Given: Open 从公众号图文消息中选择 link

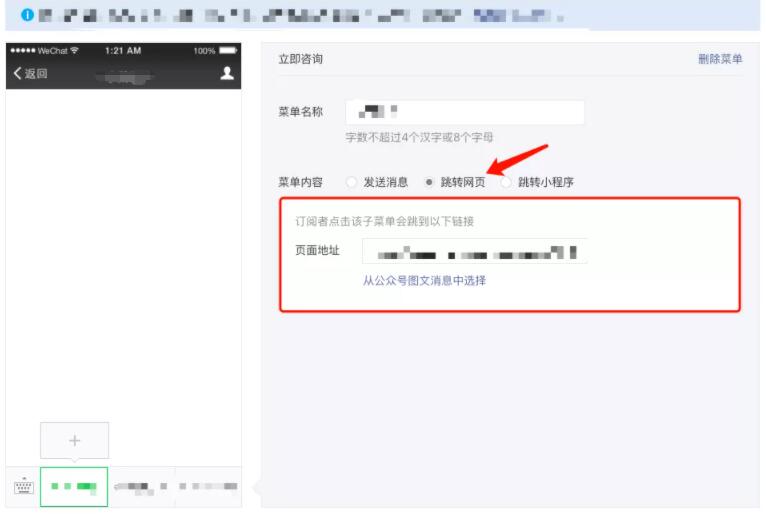Looking at the screenshot, I should pyautogui.click(x=424, y=281).
